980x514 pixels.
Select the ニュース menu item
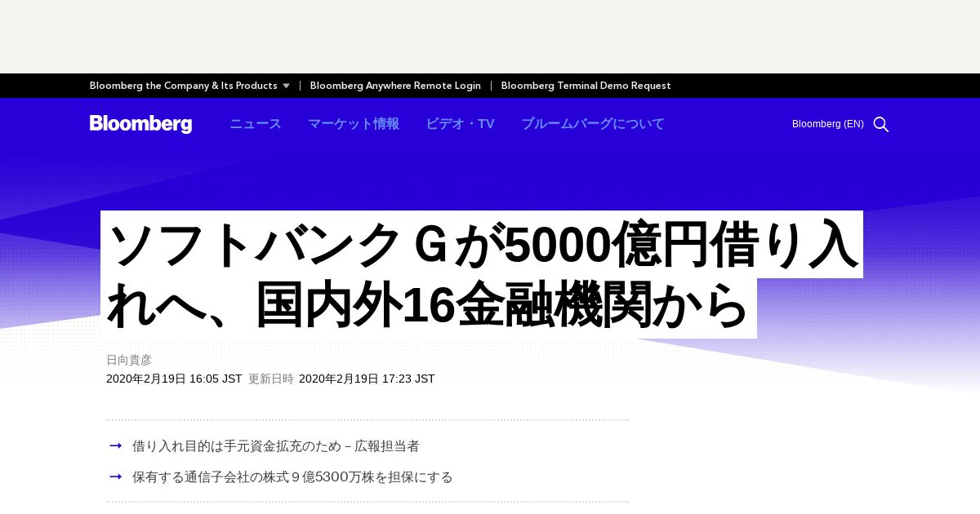pyautogui.click(x=256, y=124)
